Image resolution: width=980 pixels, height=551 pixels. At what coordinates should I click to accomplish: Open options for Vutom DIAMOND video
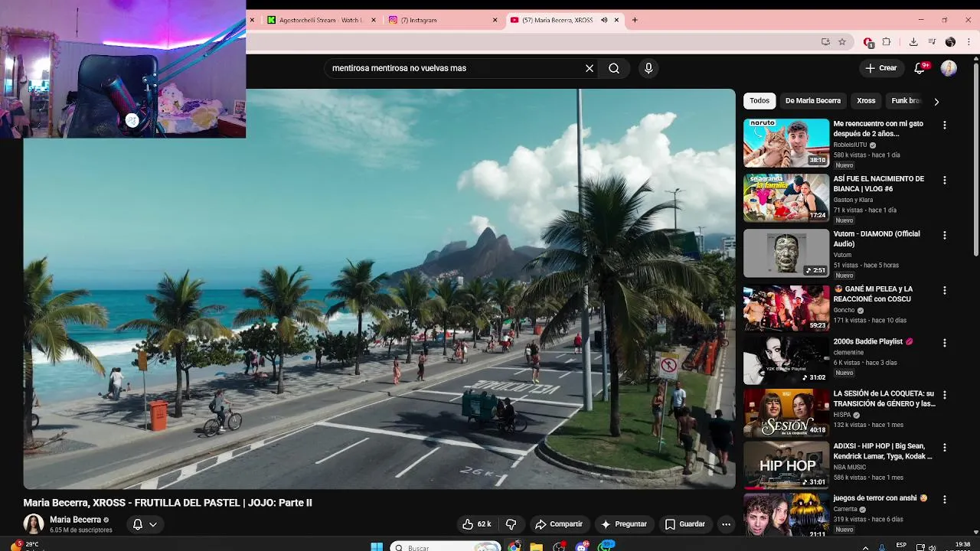(x=944, y=235)
